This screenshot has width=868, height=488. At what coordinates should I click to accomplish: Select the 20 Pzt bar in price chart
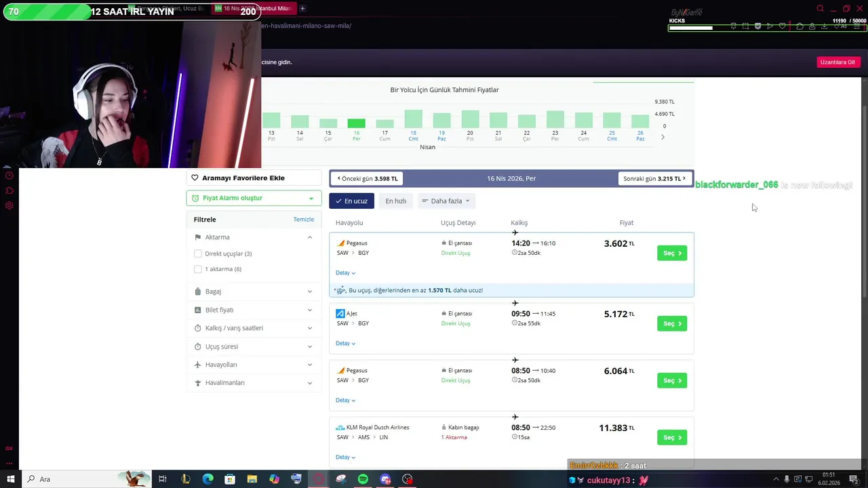click(x=470, y=119)
